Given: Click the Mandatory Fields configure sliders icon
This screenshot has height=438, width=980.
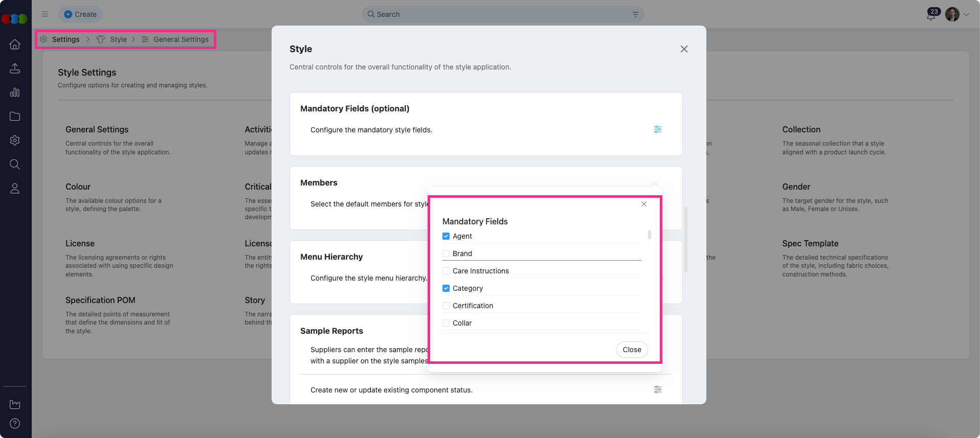Looking at the screenshot, I should point(657,129).
